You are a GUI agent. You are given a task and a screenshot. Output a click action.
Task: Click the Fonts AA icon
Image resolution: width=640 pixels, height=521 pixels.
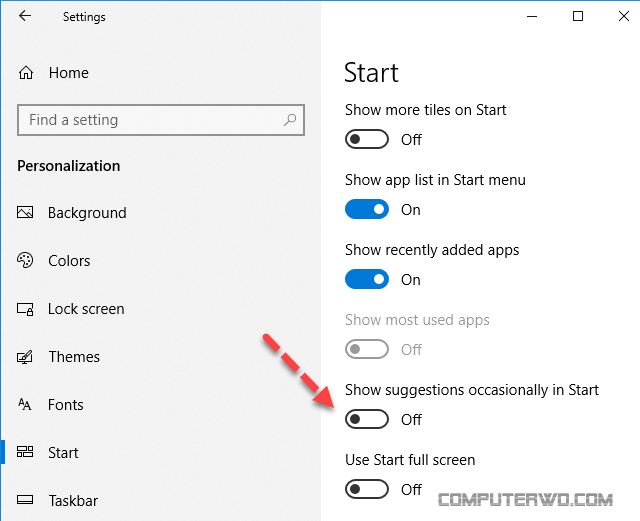tap(24, 405)
